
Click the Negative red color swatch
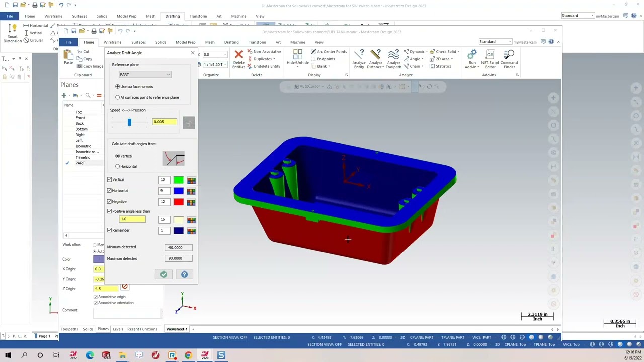tap(179, 202)
